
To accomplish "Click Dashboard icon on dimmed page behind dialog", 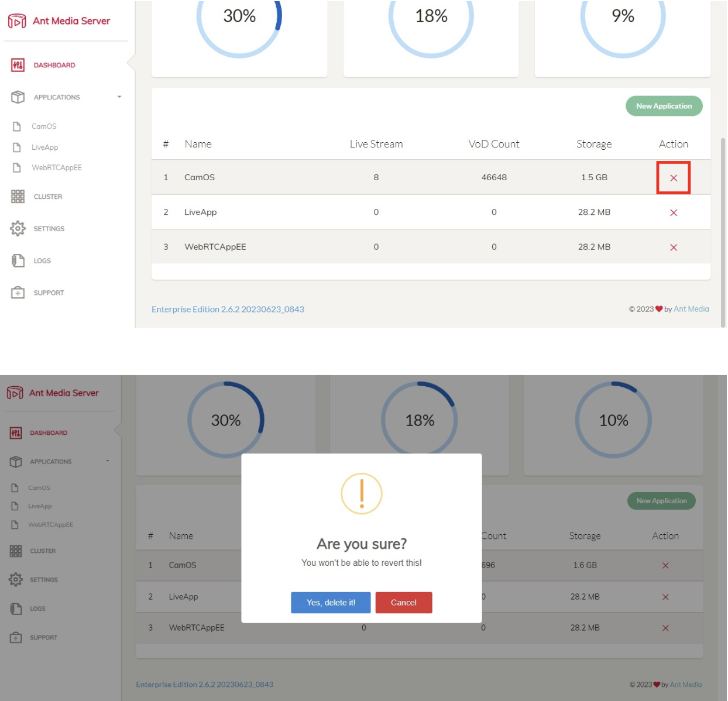I will tap(16, 433).
